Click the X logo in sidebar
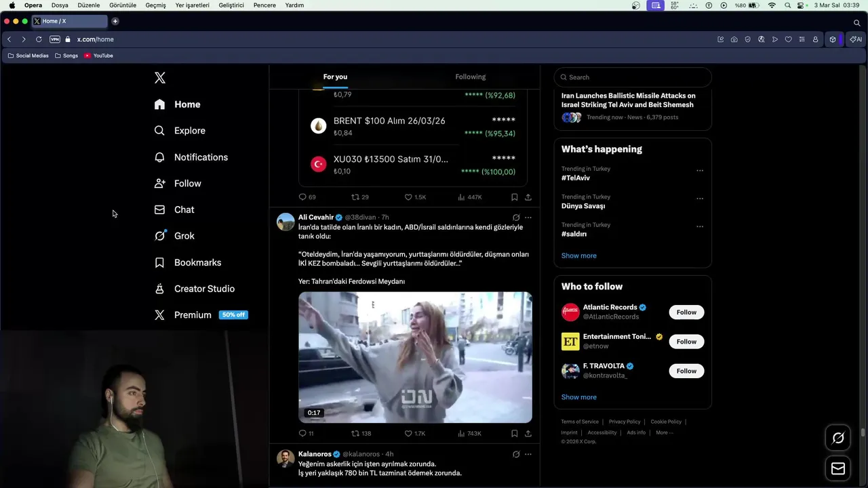Screen dimensions: 868x488 pyautogui.click(x=160, y=77)
